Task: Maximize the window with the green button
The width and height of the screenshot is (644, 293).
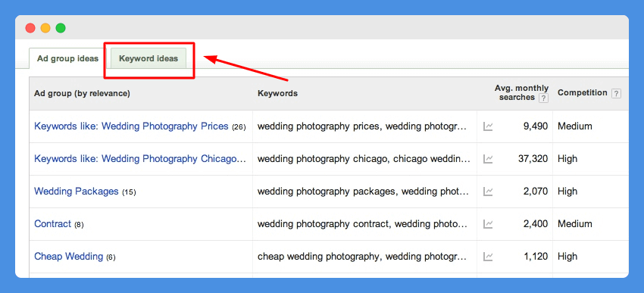Action: [61, 28]
